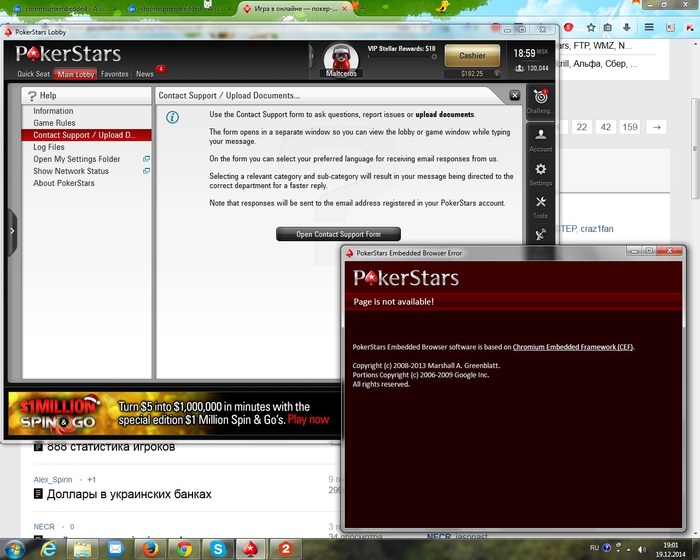Image resolution: width=700 pixels, height=560 pixels.
Task: Hide the balance using arrow next to $192.25
Action: [497, 74]
